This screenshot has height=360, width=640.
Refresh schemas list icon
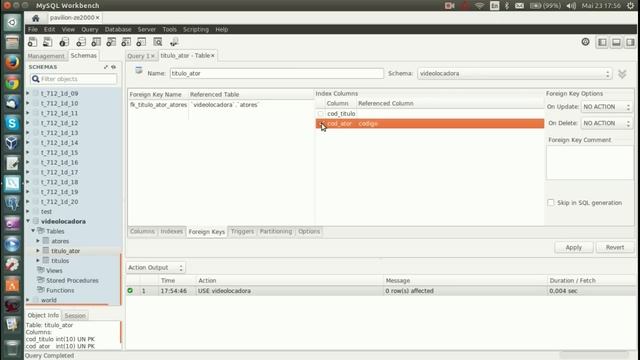tap(114, 67)
